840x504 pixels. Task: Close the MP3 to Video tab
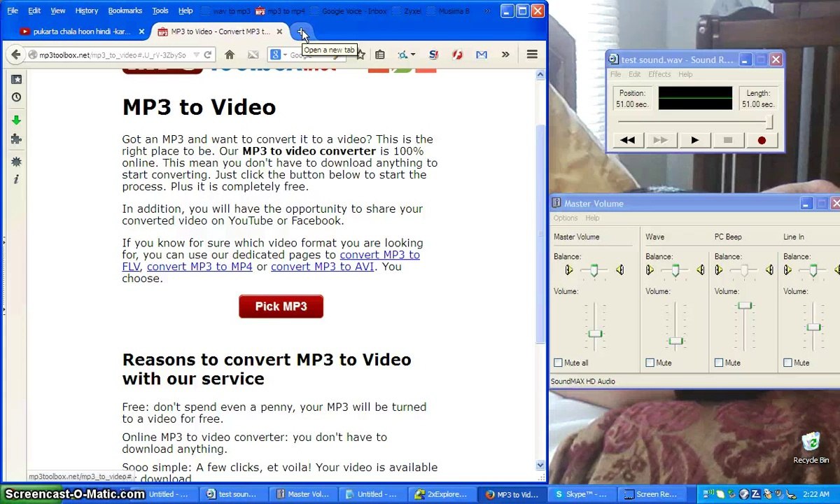coord(279,31)
